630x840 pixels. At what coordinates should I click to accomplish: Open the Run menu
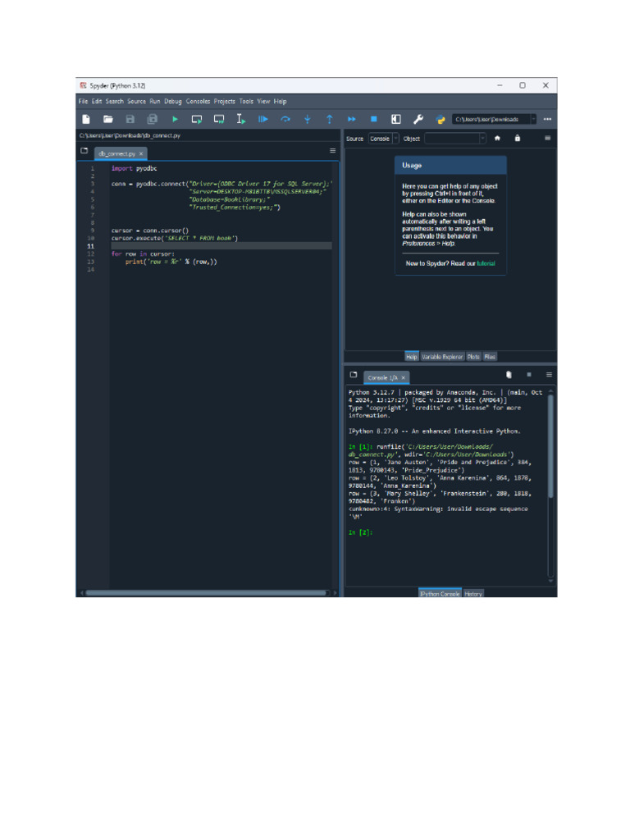155,101
